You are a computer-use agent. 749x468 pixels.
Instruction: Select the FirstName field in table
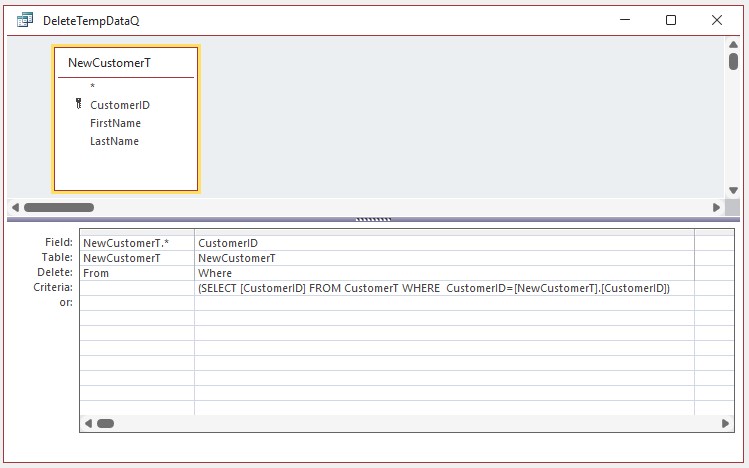point(115,123)
